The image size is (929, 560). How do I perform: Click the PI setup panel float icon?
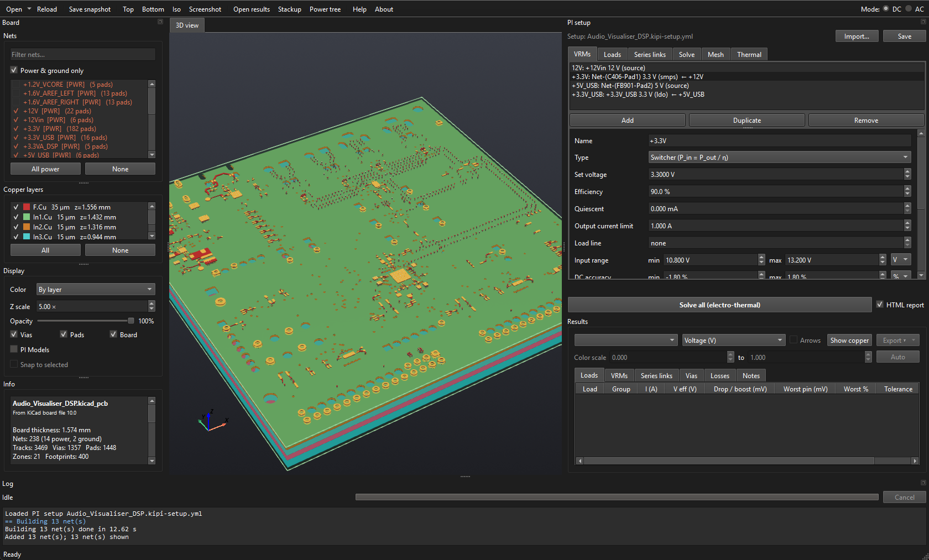point(923,22)
